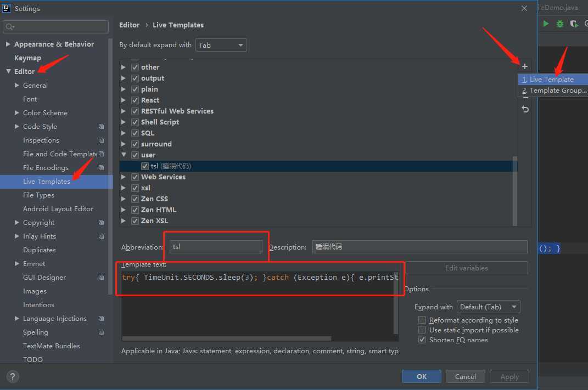Select Live Templates in the sidebar
588x390 pixels.
coord(56,182)
